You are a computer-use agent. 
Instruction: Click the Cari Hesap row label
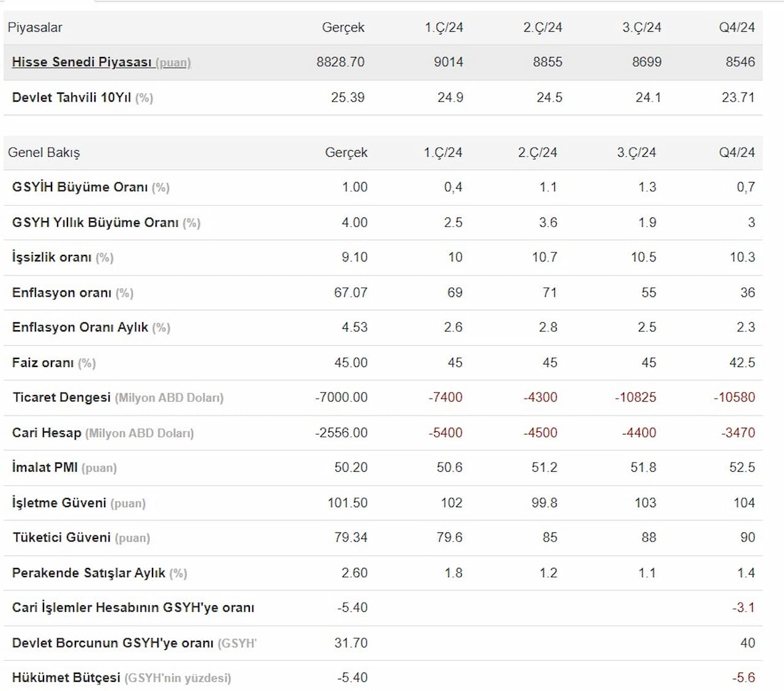pyautogui.click(x=47, y=432)
